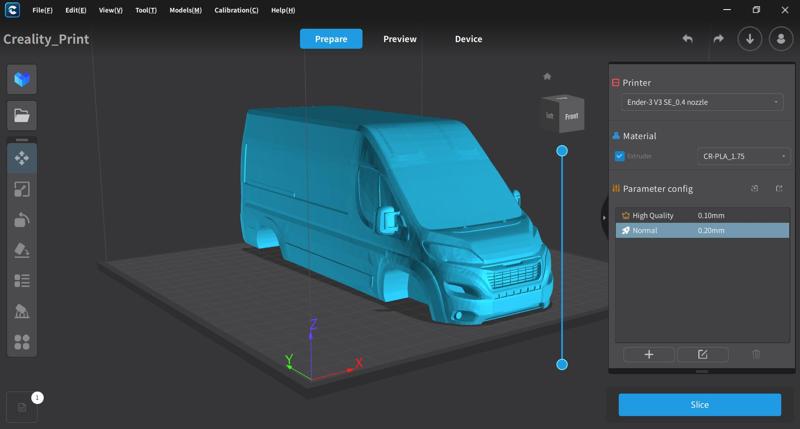The width and height of the screenshot is (800, 429).
Task: Click the Redo arrow
Action: point(718,39)
